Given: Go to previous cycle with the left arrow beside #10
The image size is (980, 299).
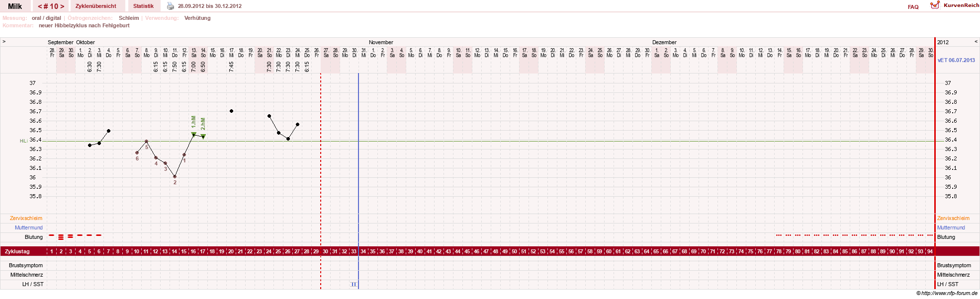Looking at the screenshot, I should [40, 6].
